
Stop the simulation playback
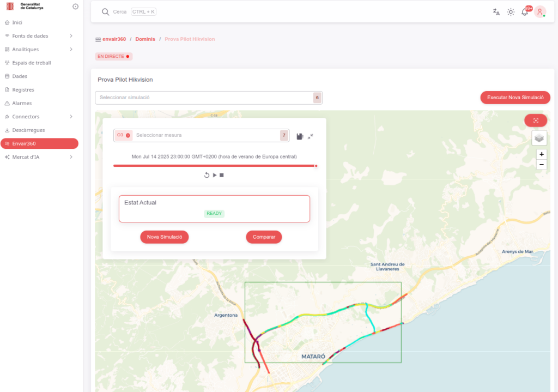pos(222,175)
